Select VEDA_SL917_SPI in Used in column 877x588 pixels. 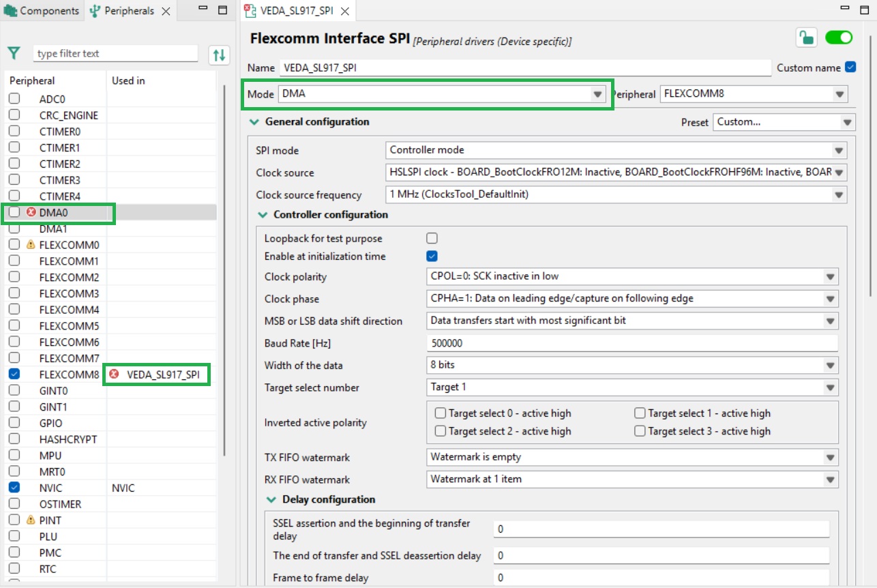click(x=162, y=374)
